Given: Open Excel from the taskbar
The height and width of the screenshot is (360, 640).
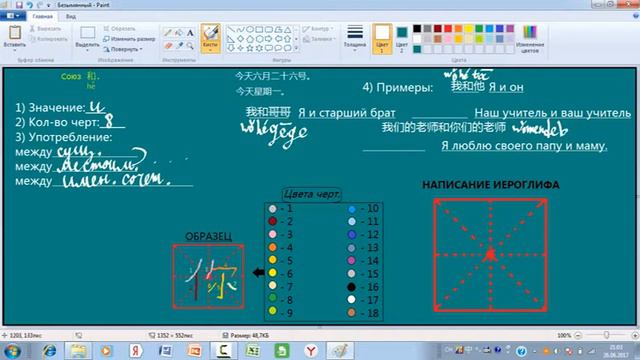Looking at the screenshot, I should 253,351.
